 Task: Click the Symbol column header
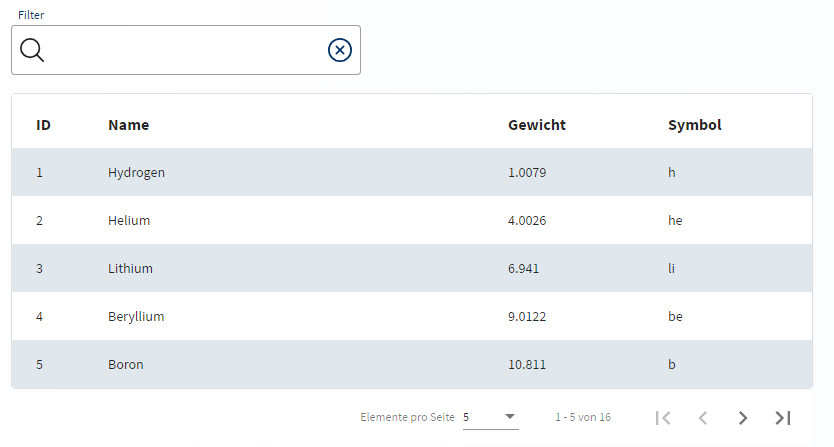click(x=695, y=125)
